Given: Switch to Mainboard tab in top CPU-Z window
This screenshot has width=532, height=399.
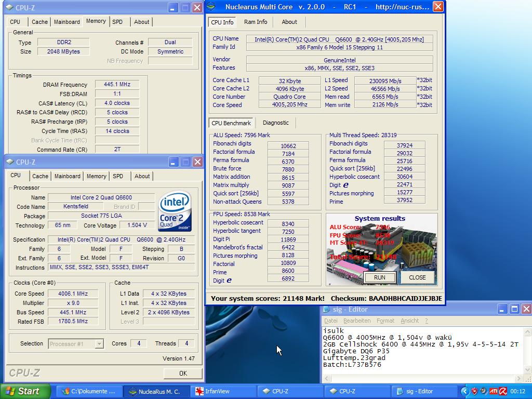Looking at the screenshot, I should pyautogui.click(x=67, y=22).
